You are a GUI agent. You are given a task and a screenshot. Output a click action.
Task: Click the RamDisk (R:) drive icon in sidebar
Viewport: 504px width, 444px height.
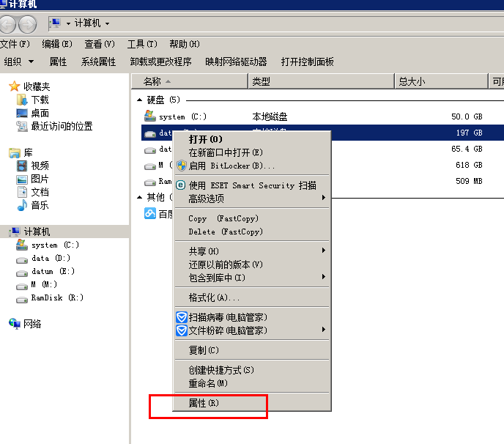(x=22, y=298)
